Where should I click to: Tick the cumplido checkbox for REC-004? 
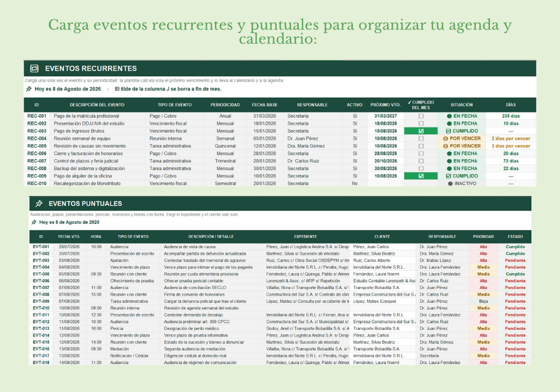click(x=421, y=138)
